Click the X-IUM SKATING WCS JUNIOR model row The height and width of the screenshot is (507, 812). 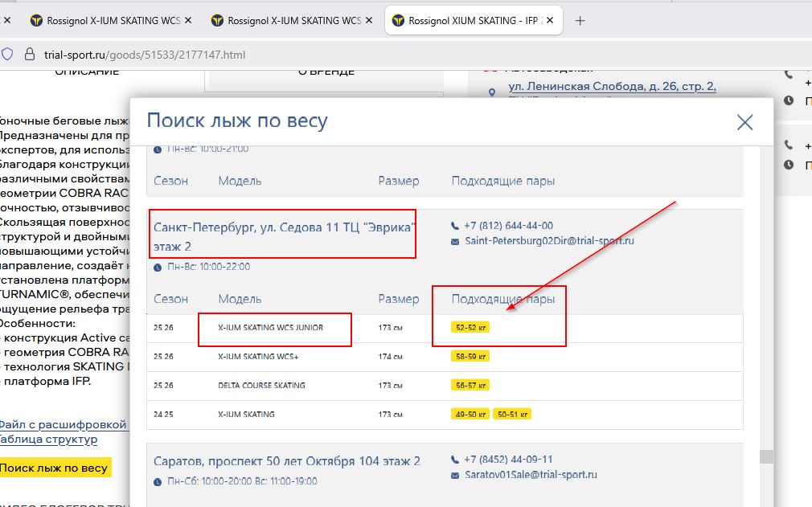[x=445, y=328]
